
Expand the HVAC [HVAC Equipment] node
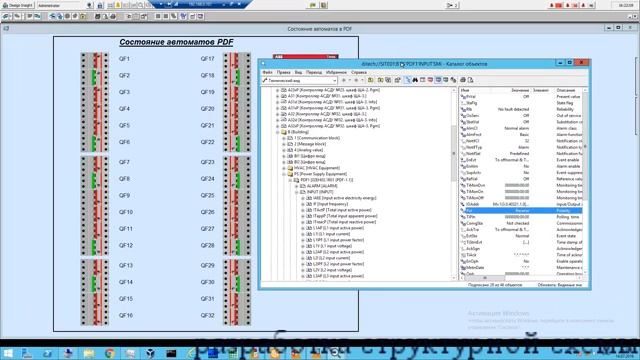click(x=284, y=168)
